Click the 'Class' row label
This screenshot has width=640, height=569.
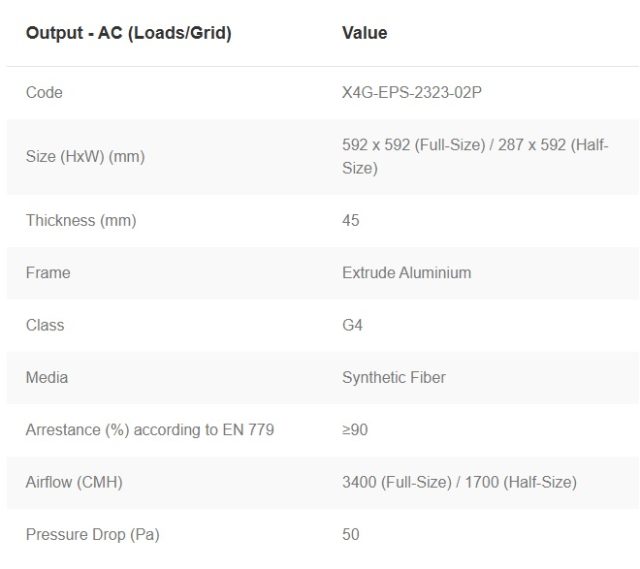45,325
